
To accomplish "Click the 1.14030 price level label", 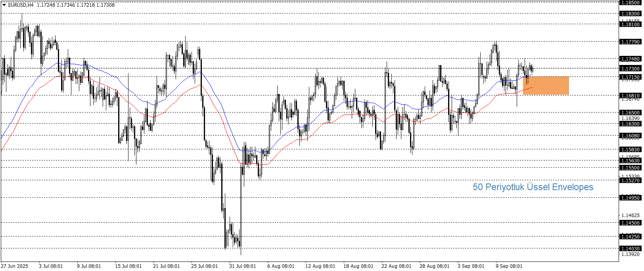I will click(x=631, y=248).
